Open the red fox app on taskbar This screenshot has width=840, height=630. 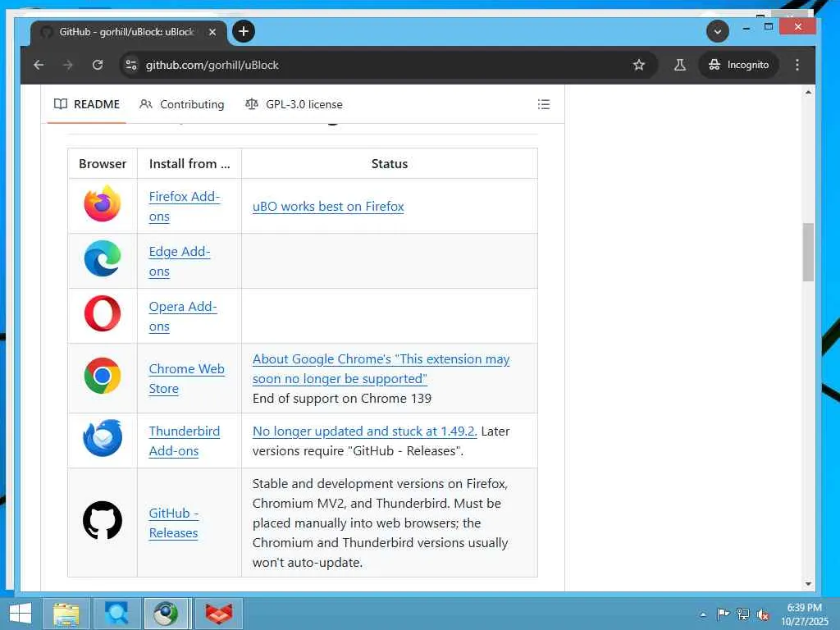[218, 614]
